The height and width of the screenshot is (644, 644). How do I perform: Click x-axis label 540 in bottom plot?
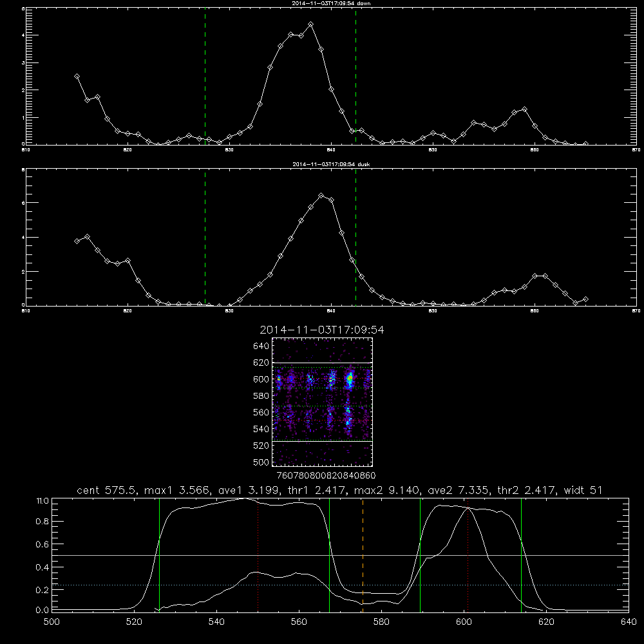coord(216,622)
